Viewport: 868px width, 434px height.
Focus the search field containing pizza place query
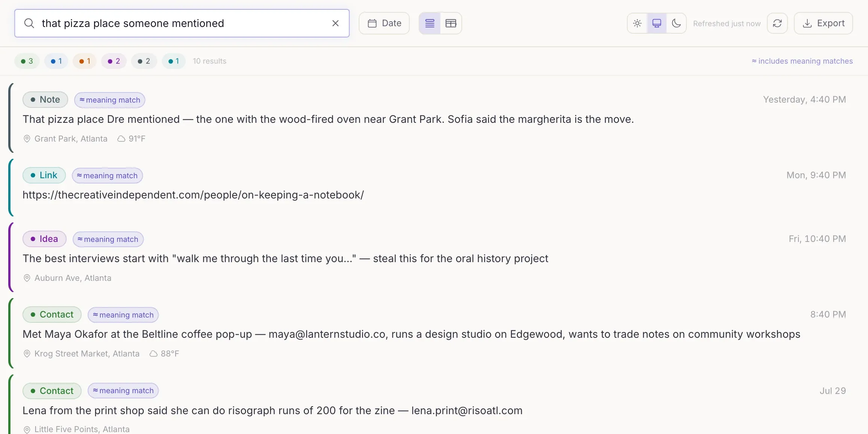tap(182, 23)
